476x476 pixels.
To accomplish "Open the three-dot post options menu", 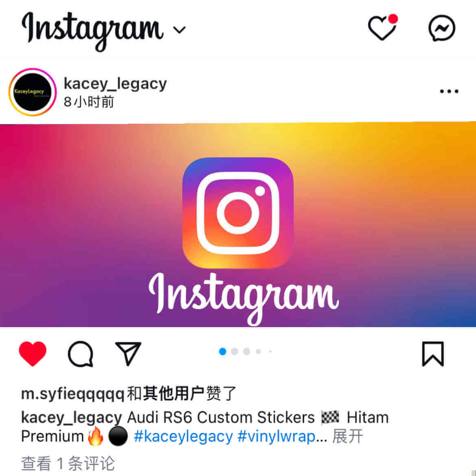I will click(x=449, y=91).
